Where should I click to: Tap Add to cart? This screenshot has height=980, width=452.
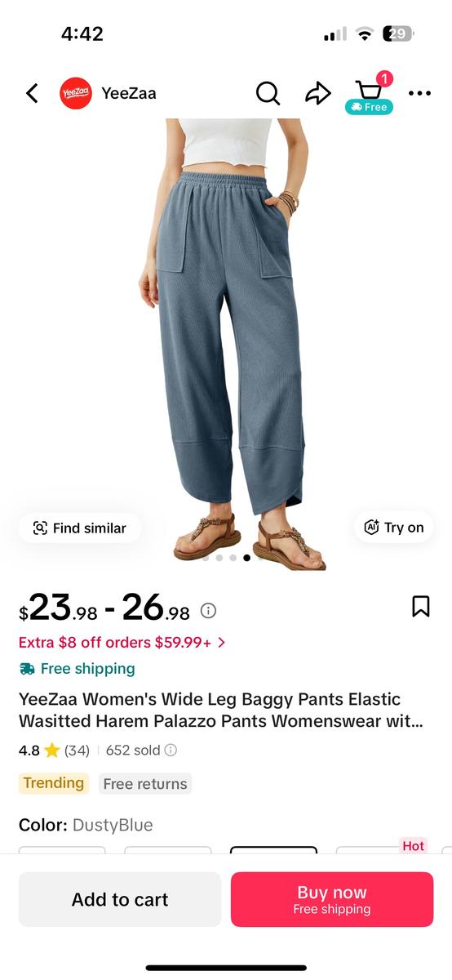click(120, 899)
